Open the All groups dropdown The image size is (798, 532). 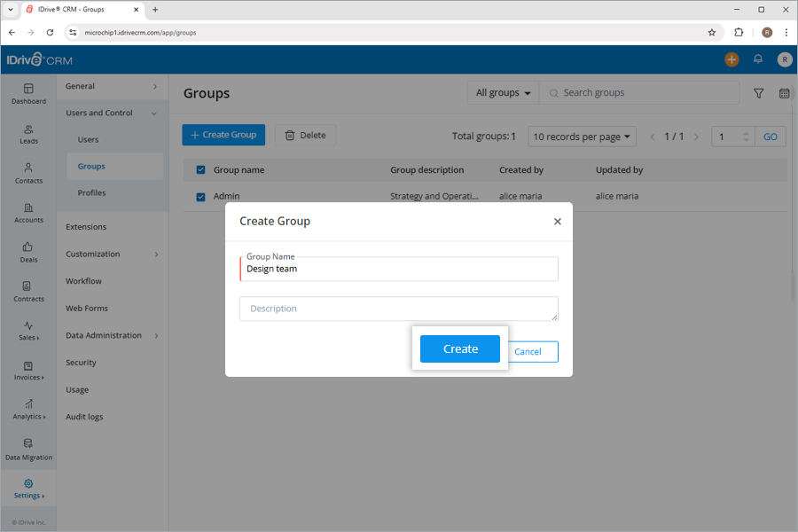(x=502, y=92)
